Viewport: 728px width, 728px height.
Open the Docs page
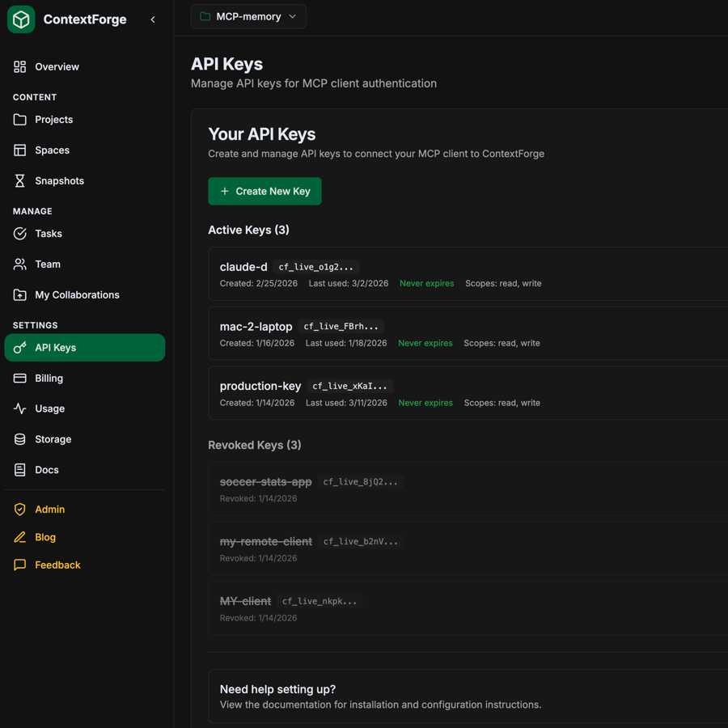[x=47, y=469]
